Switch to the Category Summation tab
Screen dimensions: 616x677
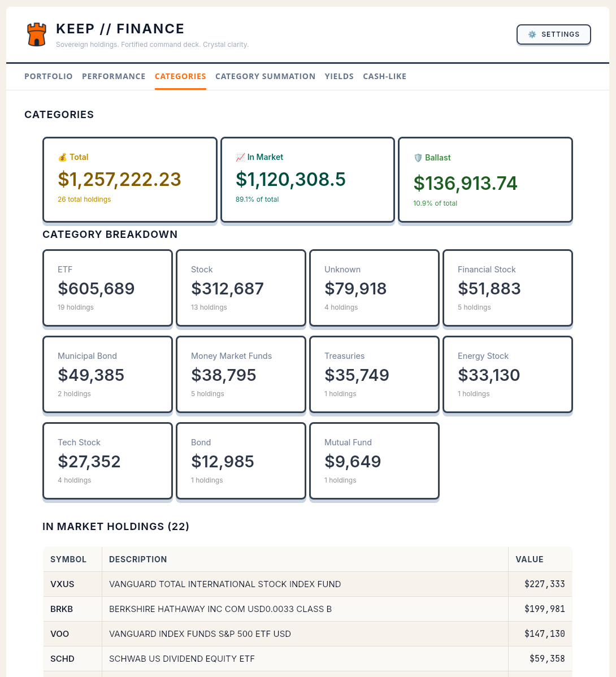click(x=265, y=76)
